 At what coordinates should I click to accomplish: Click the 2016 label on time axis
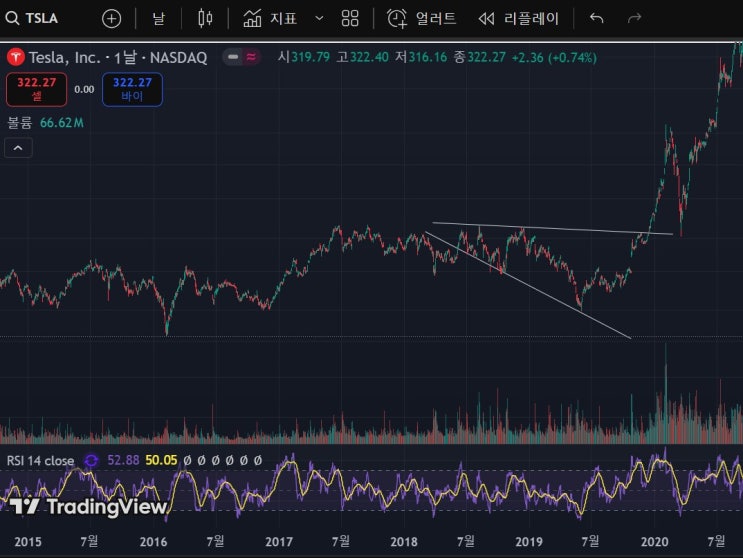[x=153, y=542]
